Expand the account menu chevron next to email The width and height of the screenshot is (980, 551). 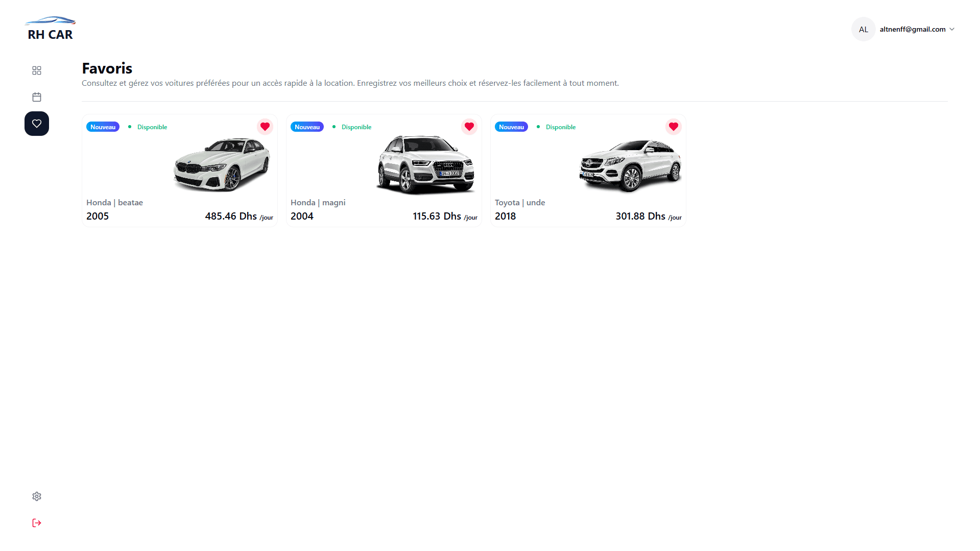(x=952, y=29)
